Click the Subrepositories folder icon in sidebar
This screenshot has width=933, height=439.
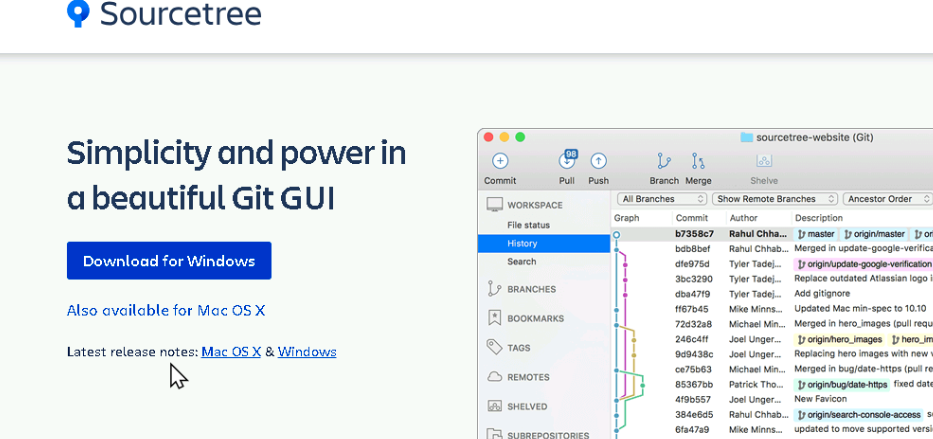tap(494, 434)
